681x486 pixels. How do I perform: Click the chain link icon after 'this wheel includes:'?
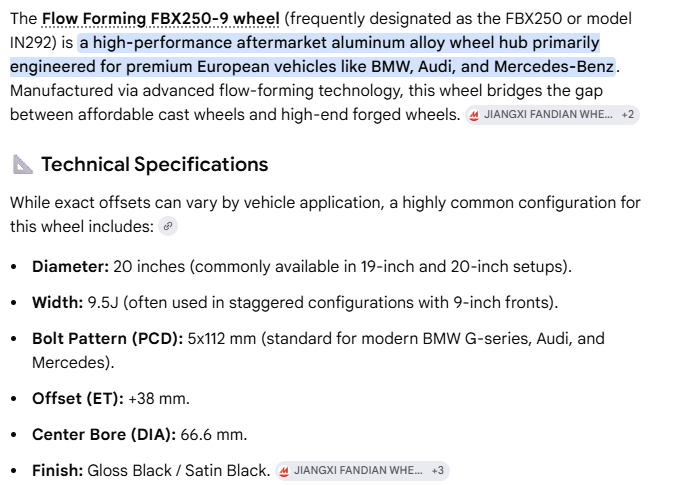tap(168, 226)
